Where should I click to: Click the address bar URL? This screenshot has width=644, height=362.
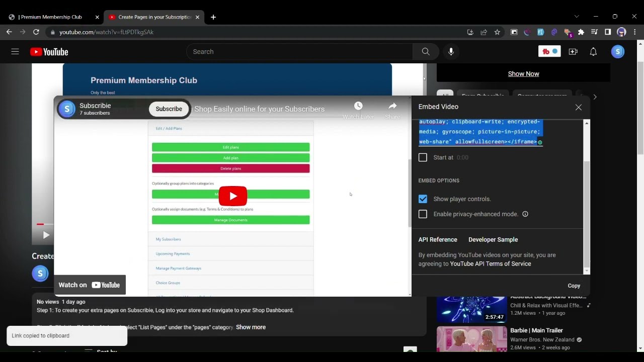click(107, 32)
